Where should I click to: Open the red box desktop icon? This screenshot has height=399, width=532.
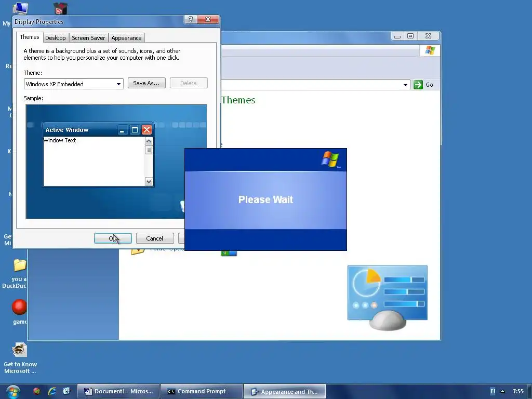[61, 9]
